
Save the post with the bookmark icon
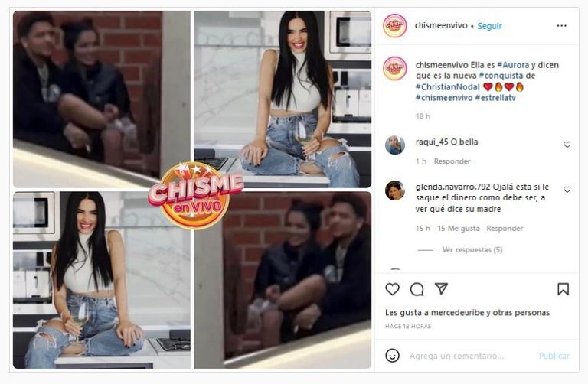point(563,289)
